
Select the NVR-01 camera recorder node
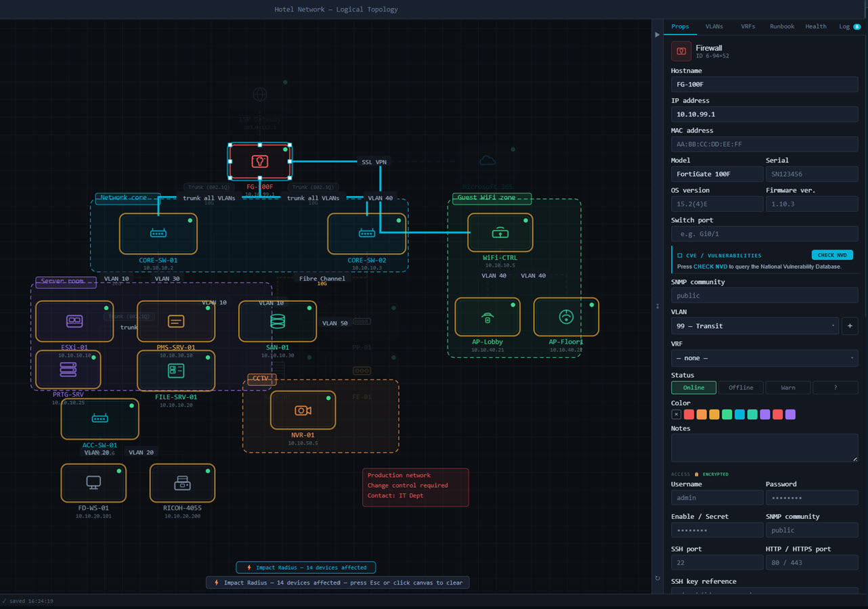303,410
